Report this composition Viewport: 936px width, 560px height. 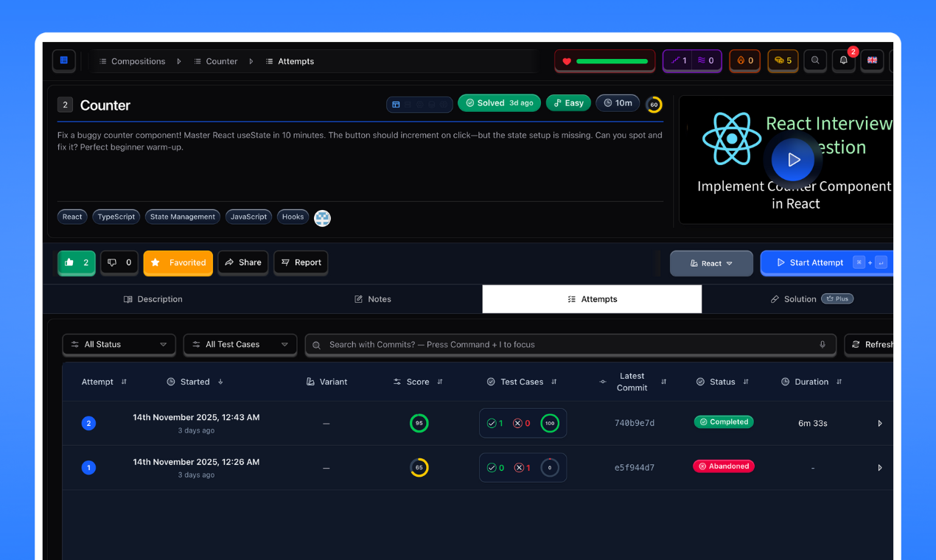click(301, 262)
